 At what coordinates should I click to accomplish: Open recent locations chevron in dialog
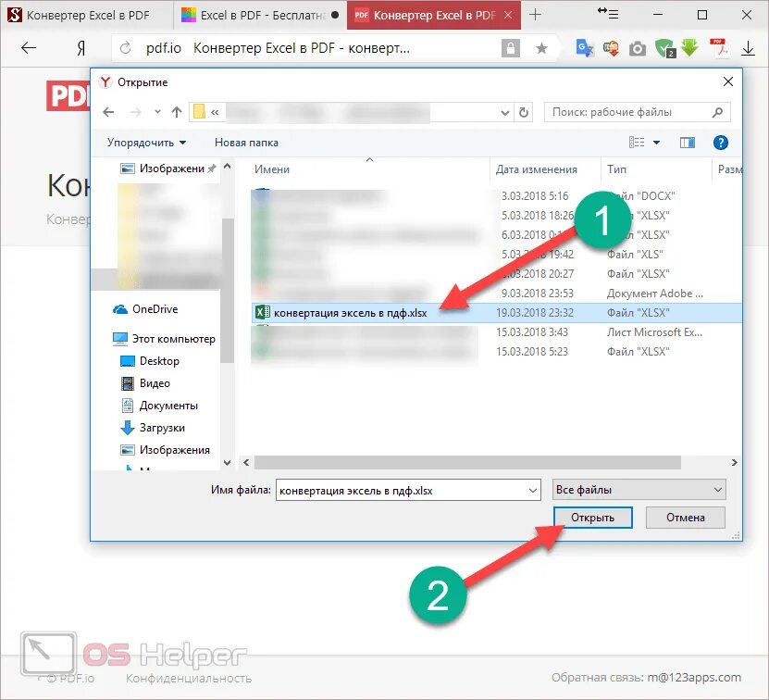pyautogui.click(x=157, y=112)
